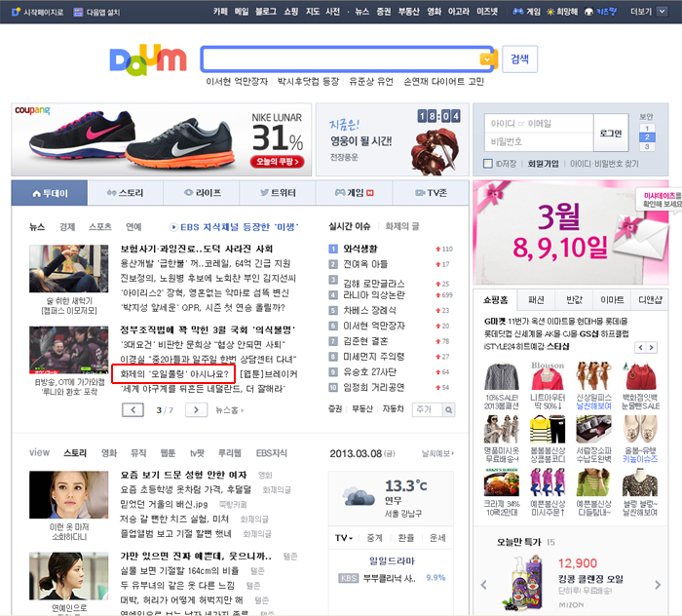This screenshot has width=682, height=616.
Task: Switch to the 화제의 글 tab
Action: [x=401, y=226]
